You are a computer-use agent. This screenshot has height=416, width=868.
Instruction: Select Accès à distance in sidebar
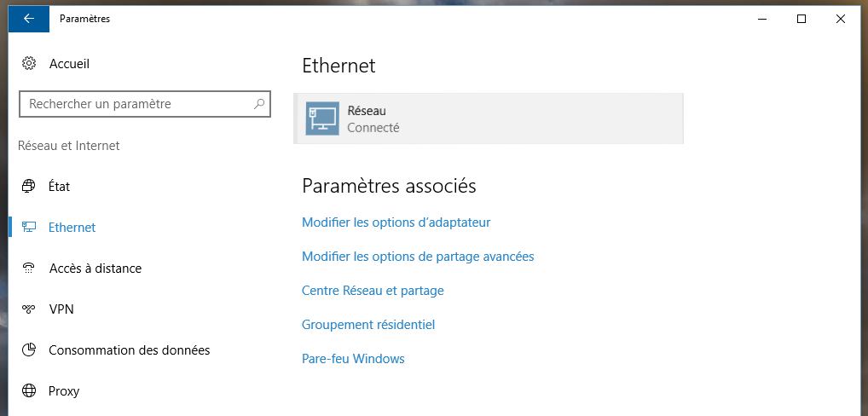tap(95, 269)
